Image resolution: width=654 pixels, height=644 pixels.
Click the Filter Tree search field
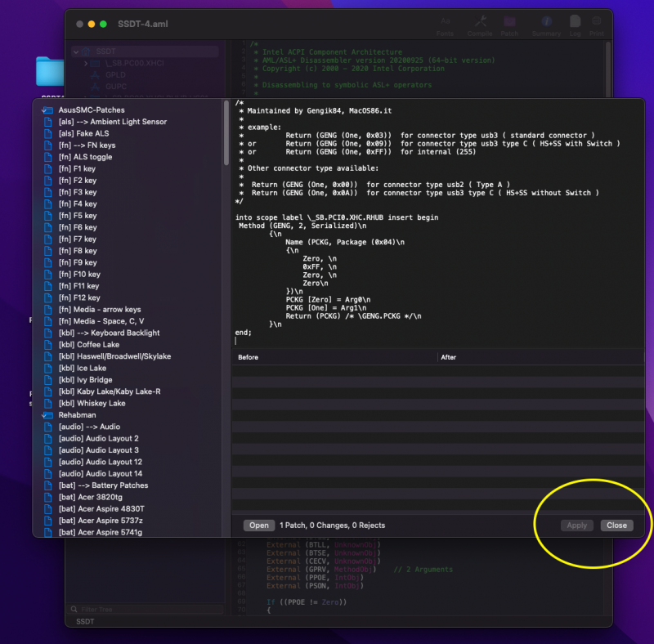point(147,610)
